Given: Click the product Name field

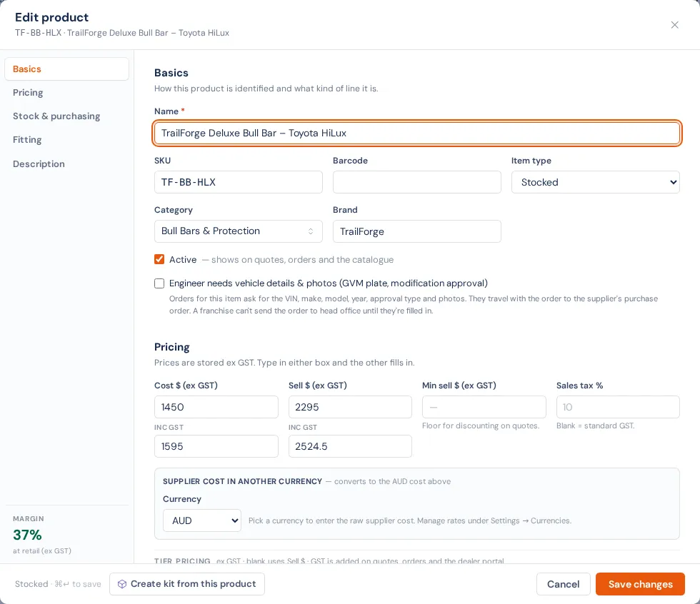Looking at the screenshot, I should (x=416, y=133).
